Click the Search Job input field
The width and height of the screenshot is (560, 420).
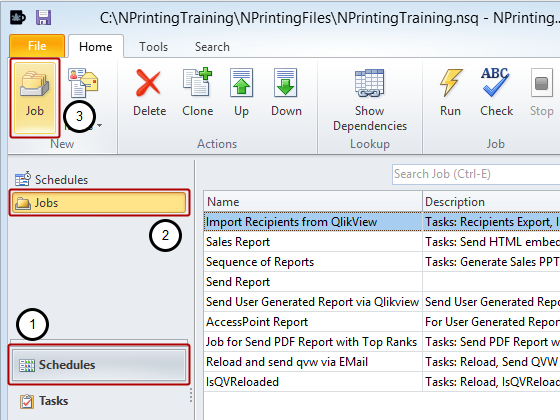(476, 174)
